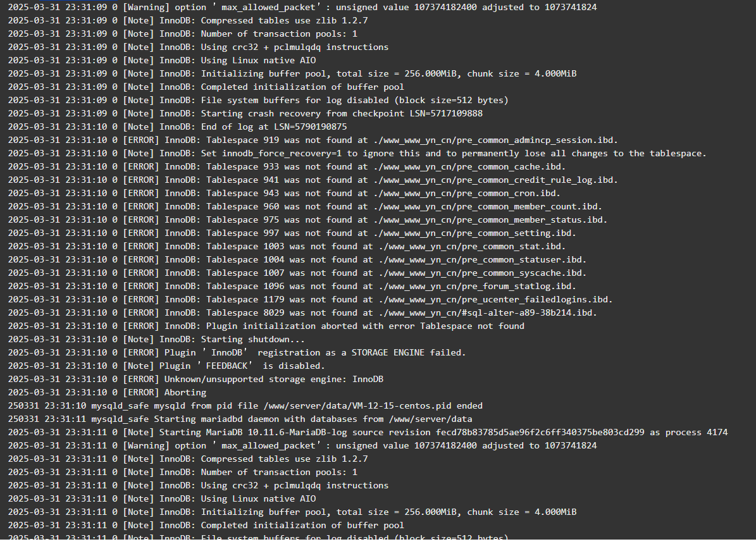Click the Unknown/unsupported storage engine InnoDB line
756x544 pixels.
click(x=195, y=379)
